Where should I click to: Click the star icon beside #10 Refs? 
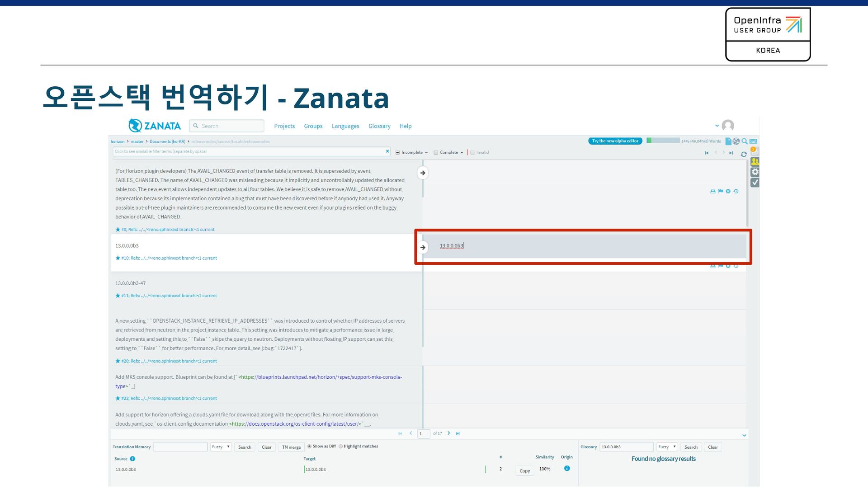[118, 258]
